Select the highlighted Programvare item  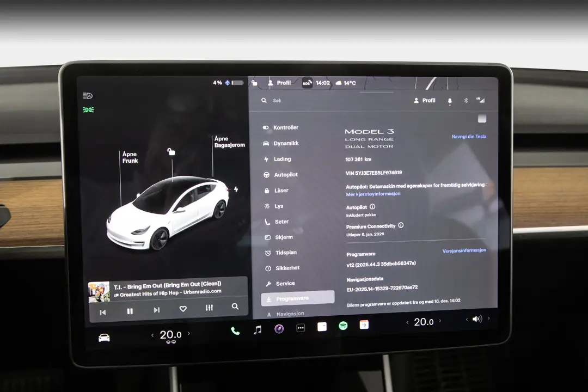click(298, 298)
